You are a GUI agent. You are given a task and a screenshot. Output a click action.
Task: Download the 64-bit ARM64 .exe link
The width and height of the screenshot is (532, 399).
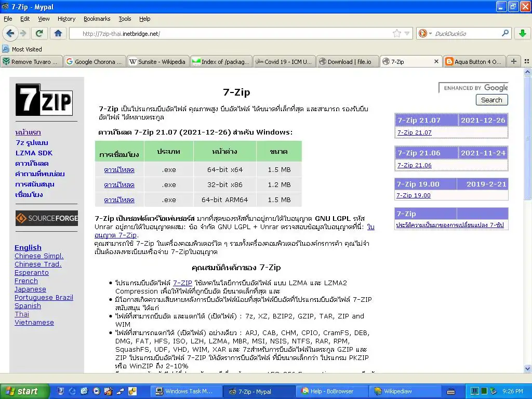[119, 200]
